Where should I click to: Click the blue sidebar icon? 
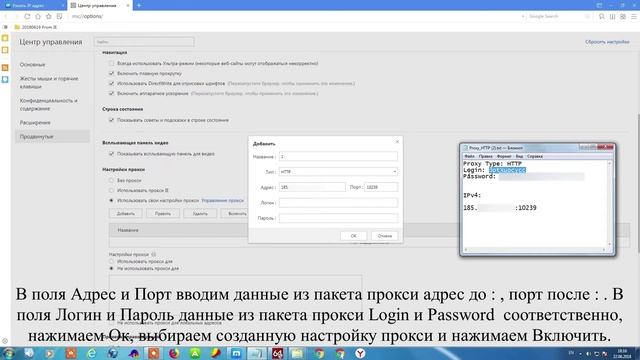point(5,79)
